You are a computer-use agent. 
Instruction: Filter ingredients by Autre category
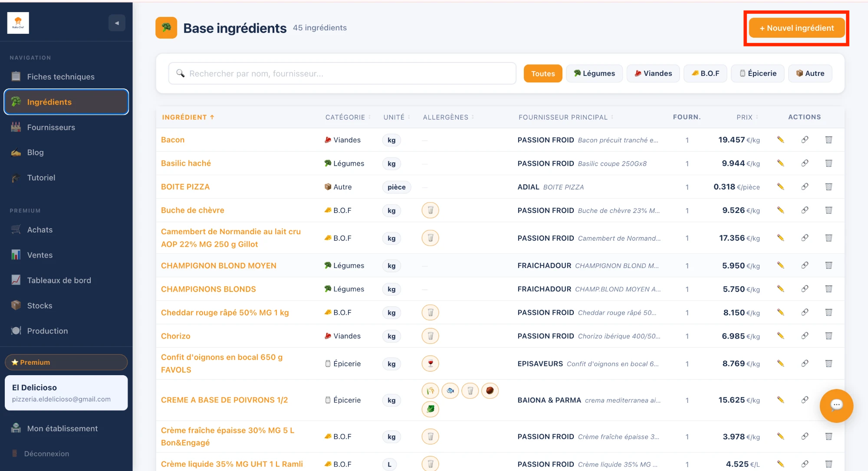coord(810,73)
